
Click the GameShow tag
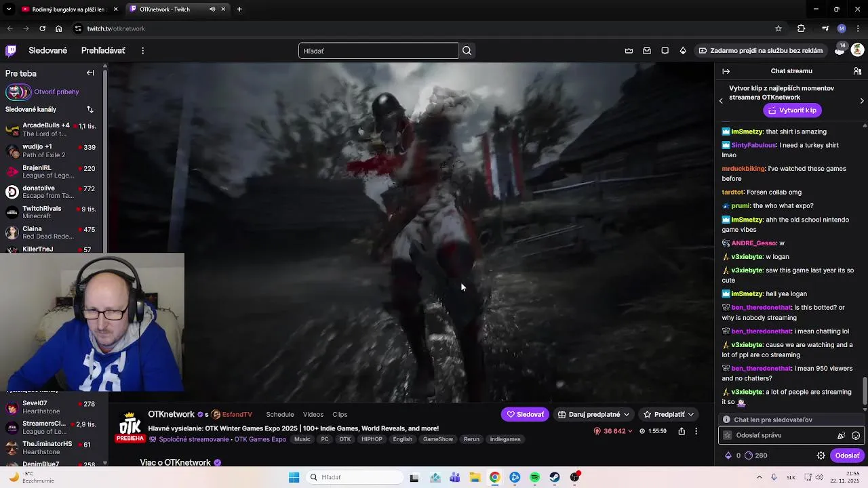coord(438,439)
